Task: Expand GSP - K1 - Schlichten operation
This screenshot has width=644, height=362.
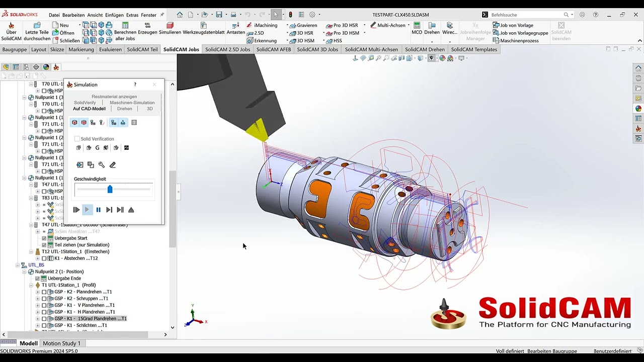Action: pyautogui.click(x=37, y=325)
